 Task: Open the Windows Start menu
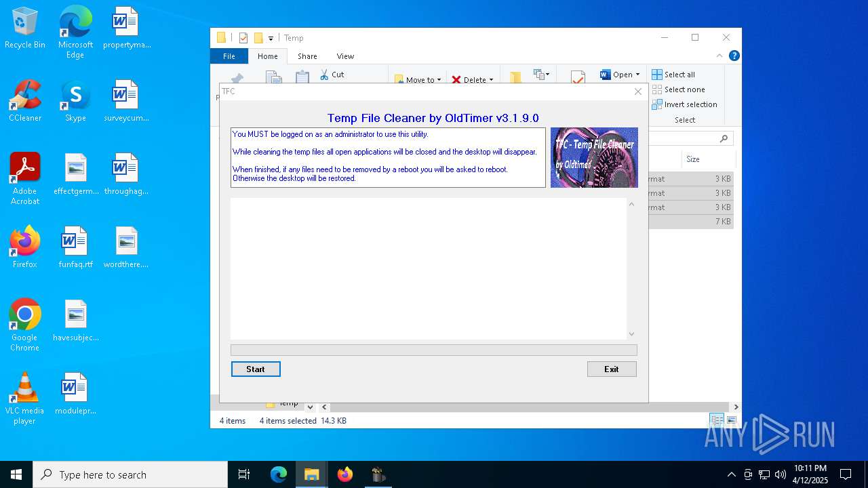(x=16, y=474)
